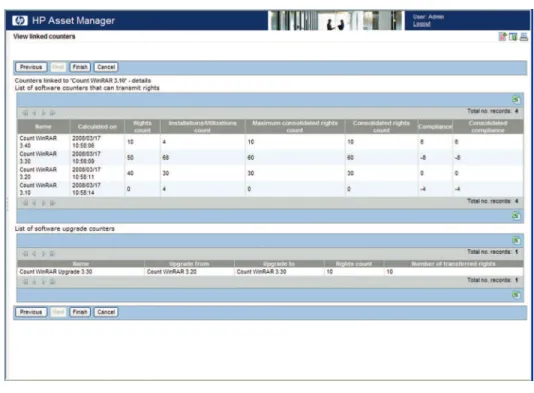This screenshot has width=534, height=393.
Task: Click last-page arrow below upgrade counters table
Action: pyautogui.click(x=52, y=282)
